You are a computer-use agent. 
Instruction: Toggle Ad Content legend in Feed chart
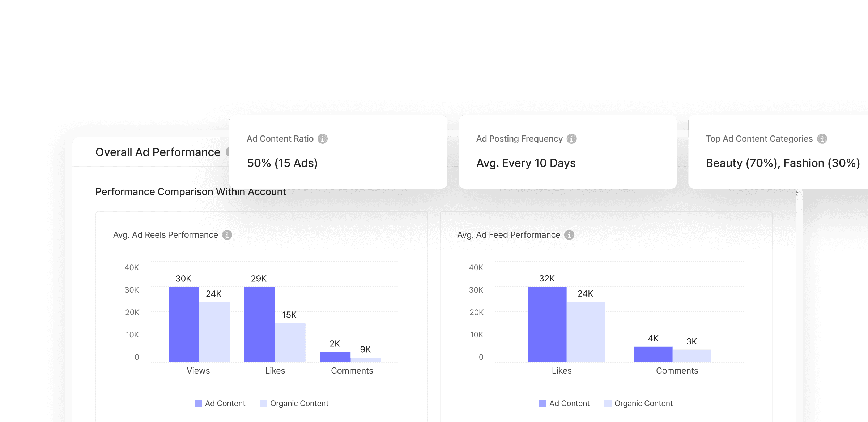click(x=569, y=403)
